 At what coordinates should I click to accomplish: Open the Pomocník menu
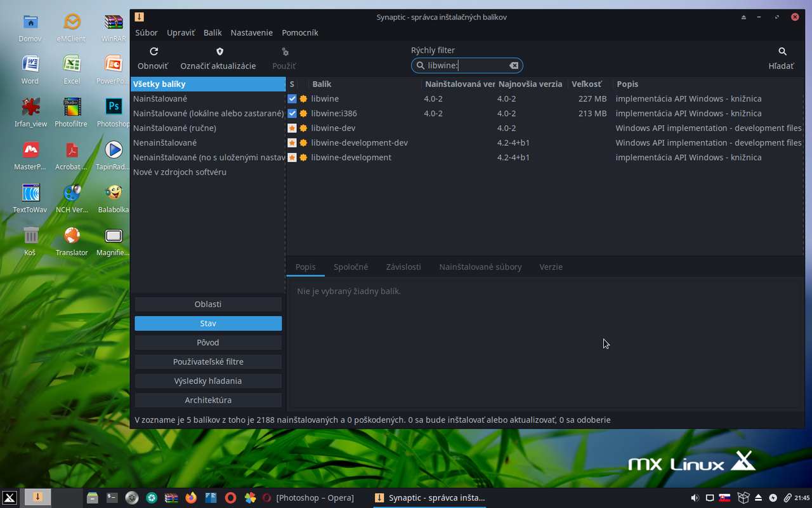(x=300, y=32)
